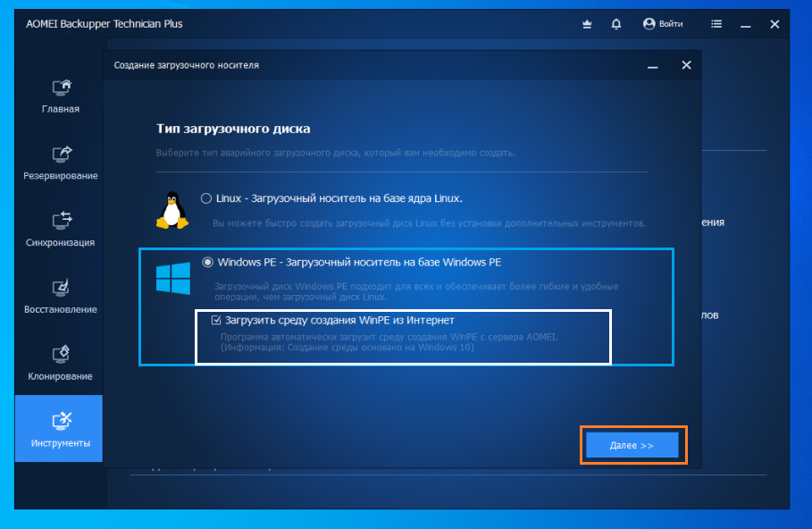Screen dimensions: 812x529
Task: Open the main menu list icon
Action: click(716, 24)
